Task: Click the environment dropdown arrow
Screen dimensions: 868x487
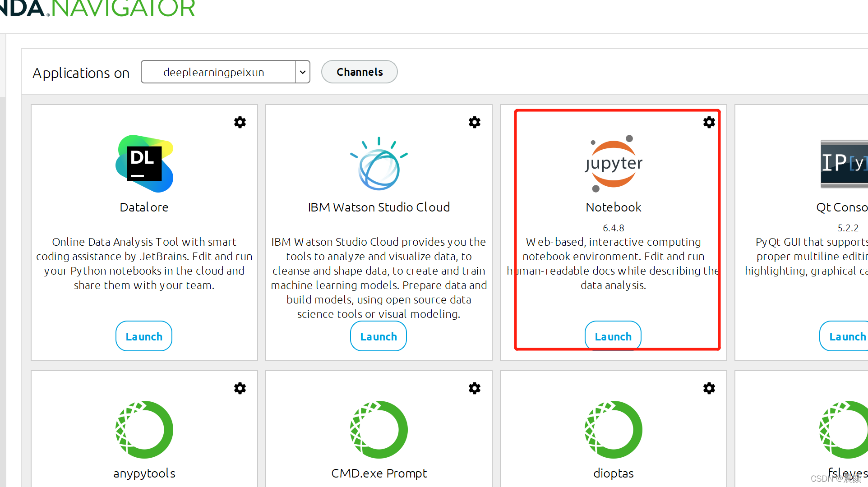Action: coord(303,72)
